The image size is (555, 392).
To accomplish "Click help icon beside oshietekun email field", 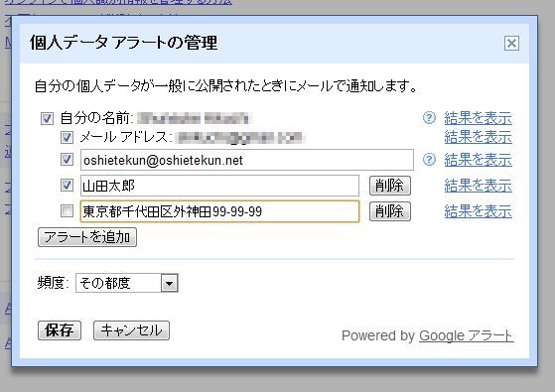I will [429, 160].
